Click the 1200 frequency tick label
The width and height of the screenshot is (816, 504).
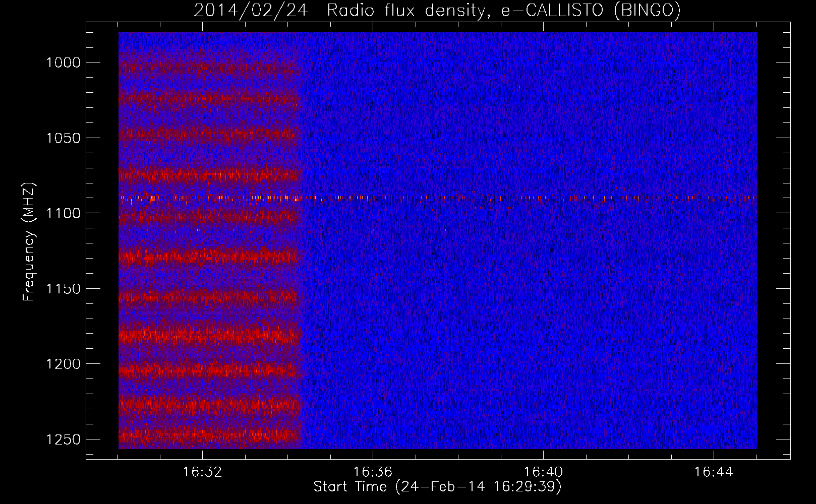pos(63,364)
